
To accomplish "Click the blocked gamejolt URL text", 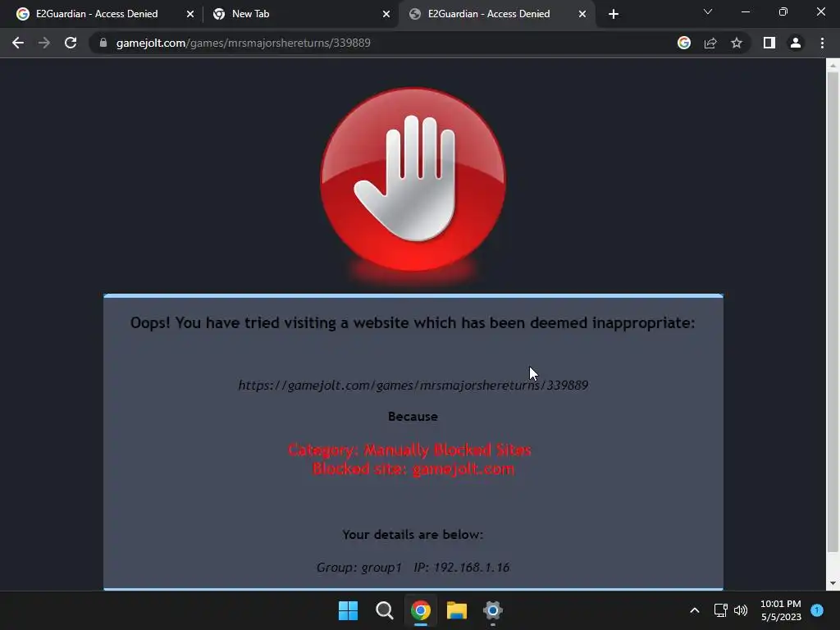I will (x=413, y=386).
